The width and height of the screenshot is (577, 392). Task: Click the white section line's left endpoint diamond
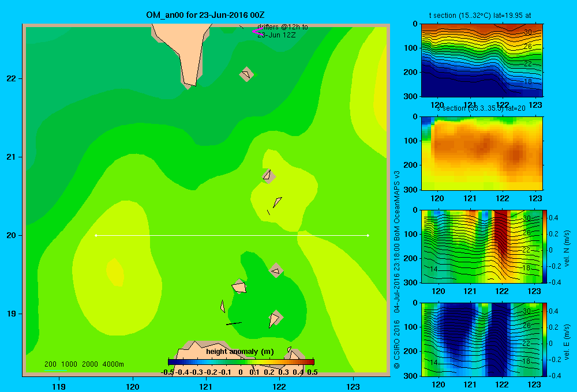[x=96, y=235]
